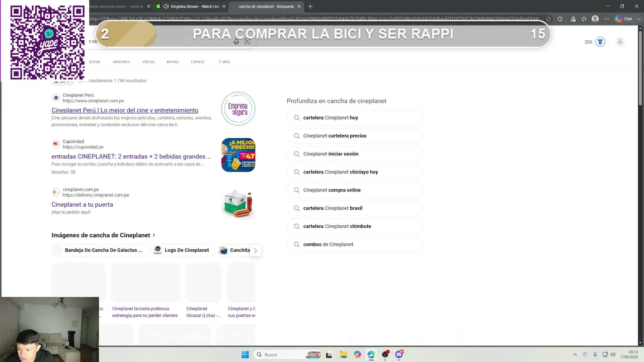Add this page to favorites star
644x362 pixels.
[x=548, y=19]
